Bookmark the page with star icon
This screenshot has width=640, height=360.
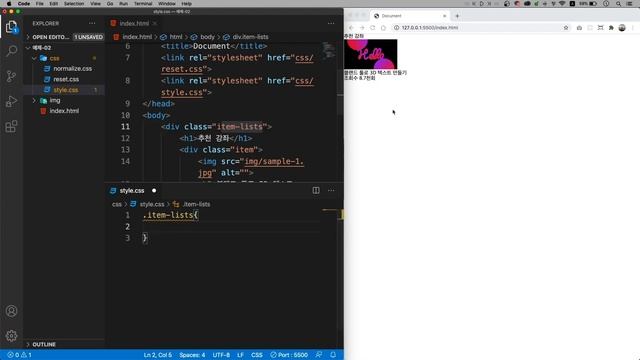click(566, 28)
